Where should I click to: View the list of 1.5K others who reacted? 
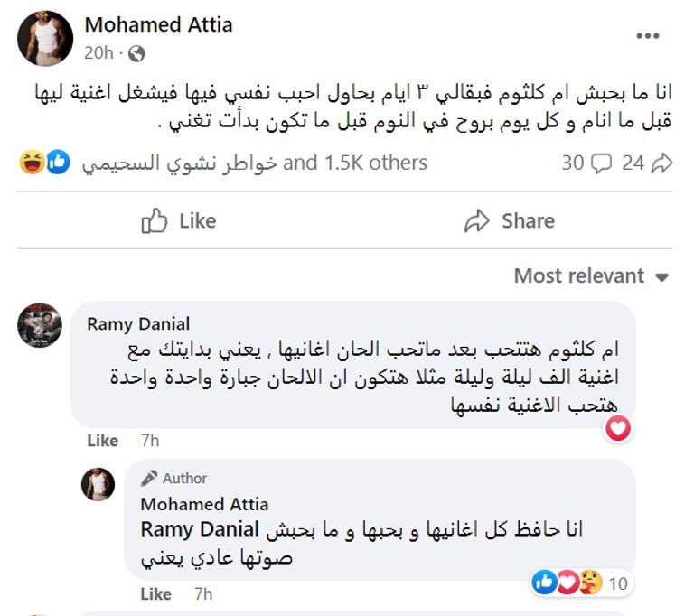click(x=355, y=163)
